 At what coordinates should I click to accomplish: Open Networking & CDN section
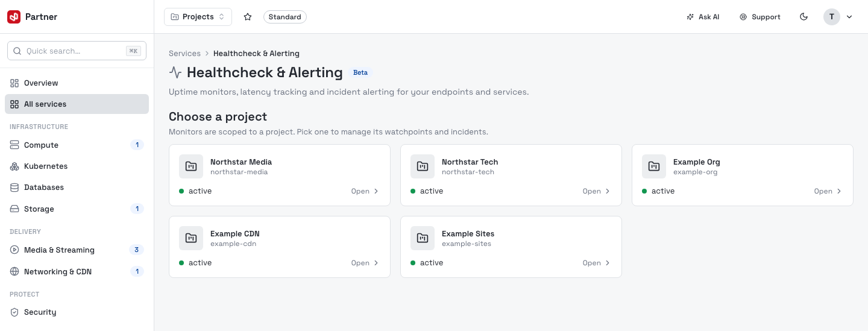[77, 272]
